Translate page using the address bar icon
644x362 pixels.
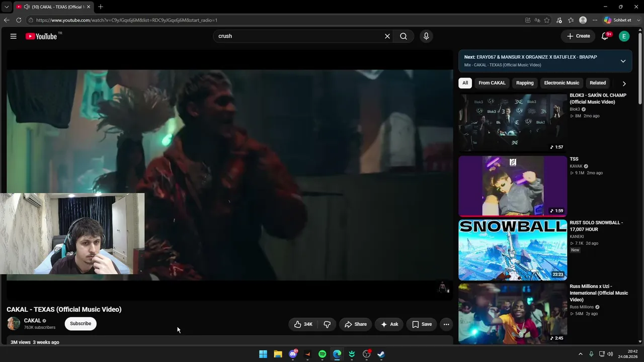pos(537,20)
